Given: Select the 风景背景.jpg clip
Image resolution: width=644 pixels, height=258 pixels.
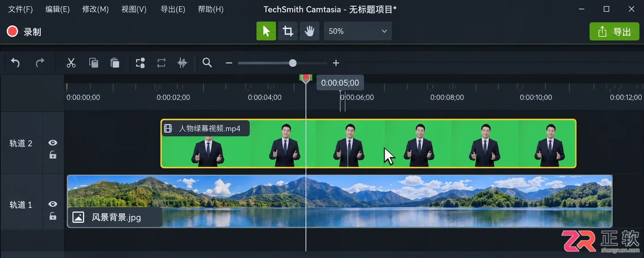Looking at the screenshot, I should 339,201.
